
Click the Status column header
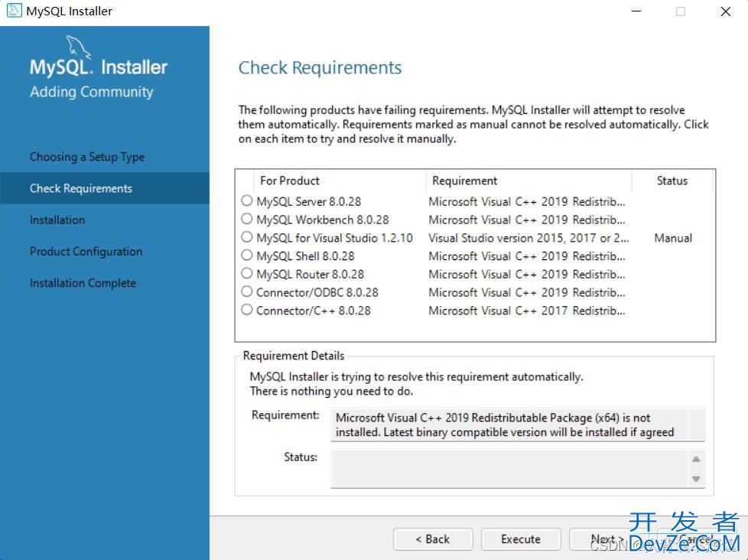click(672, 181)
